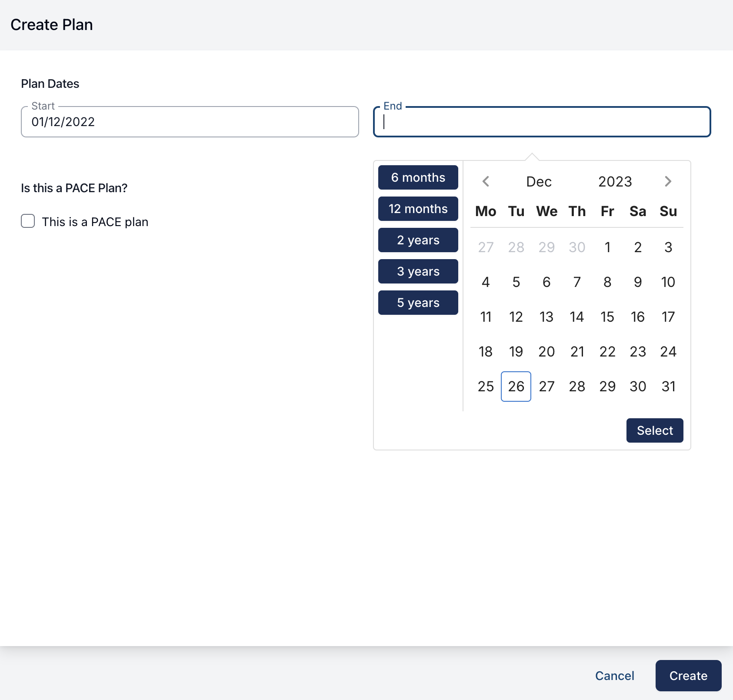Apply the 5 years duration preset
The width and height of the screenshot is (733, 700).
coord(418,303)
